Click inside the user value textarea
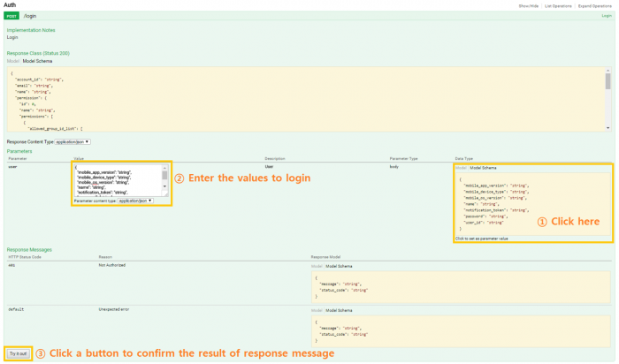This screenshot has height=364, width=619. click(x=115, y=180)
